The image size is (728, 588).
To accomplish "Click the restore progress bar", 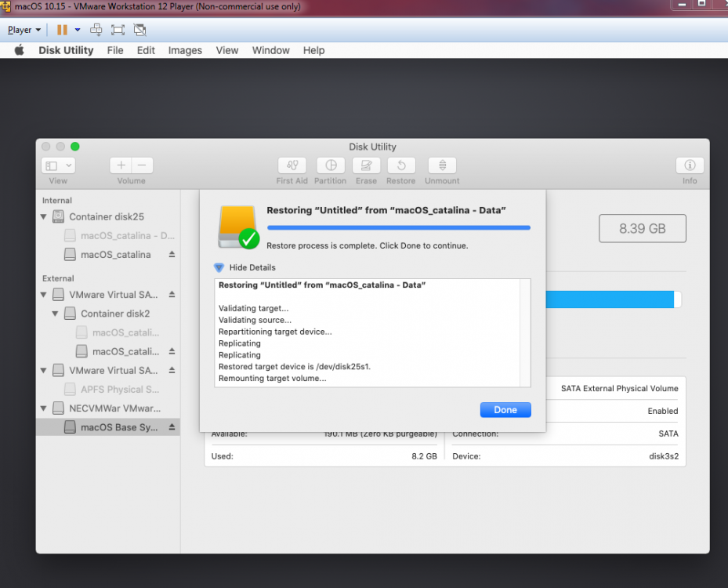I will tap(398, 227).
